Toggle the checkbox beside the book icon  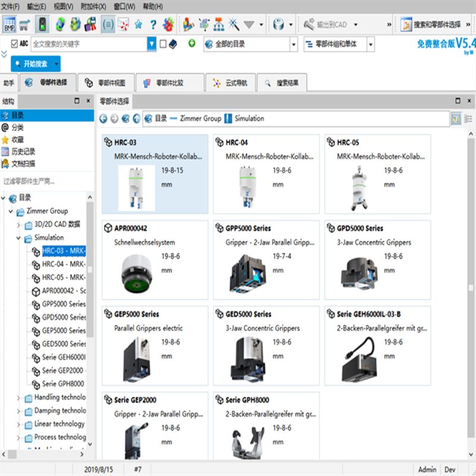(x=163, y=43)
